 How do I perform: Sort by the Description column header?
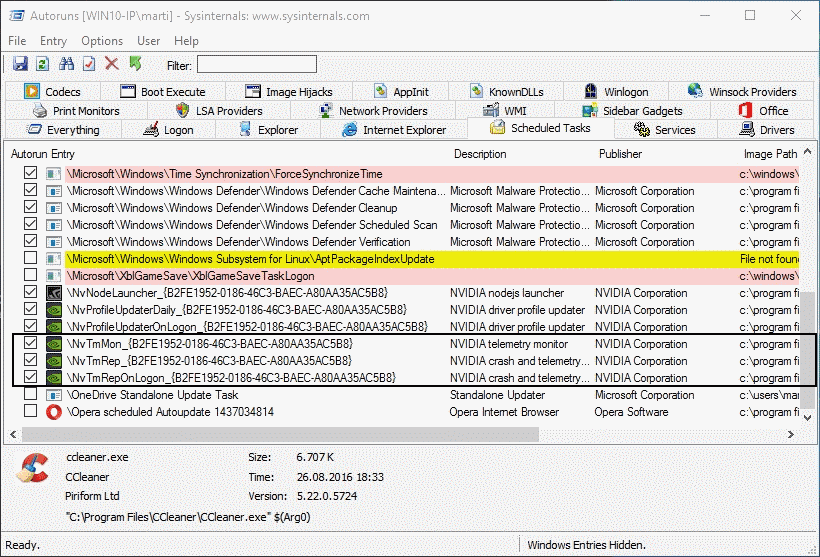(x=480, y=154)
